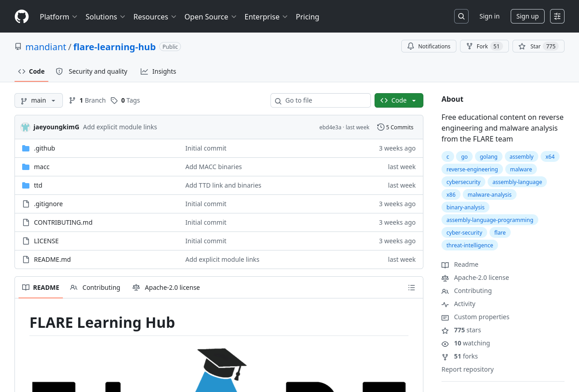Click Report repository link
Viewport: 579px width, 392px height.
click(467, 369)
